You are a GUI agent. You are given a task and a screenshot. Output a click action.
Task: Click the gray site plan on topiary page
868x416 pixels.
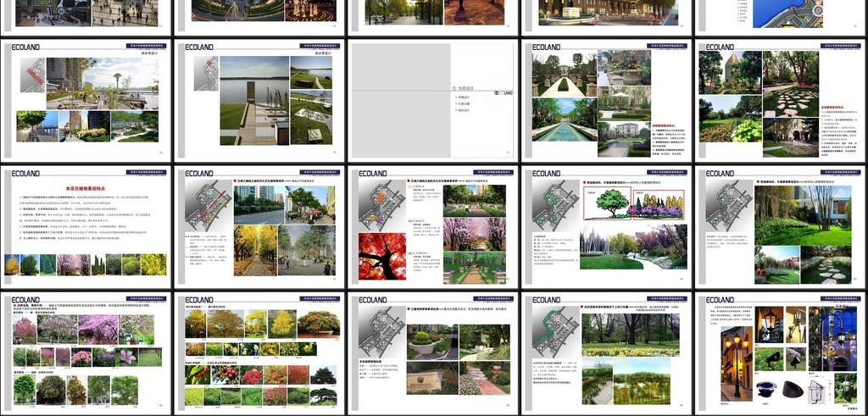click(x=379, y=332)
